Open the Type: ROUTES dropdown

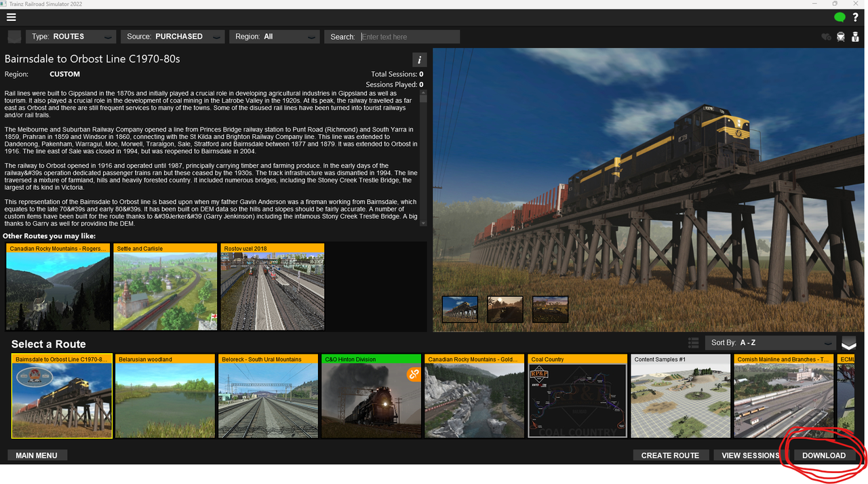(x=71, y=37)
